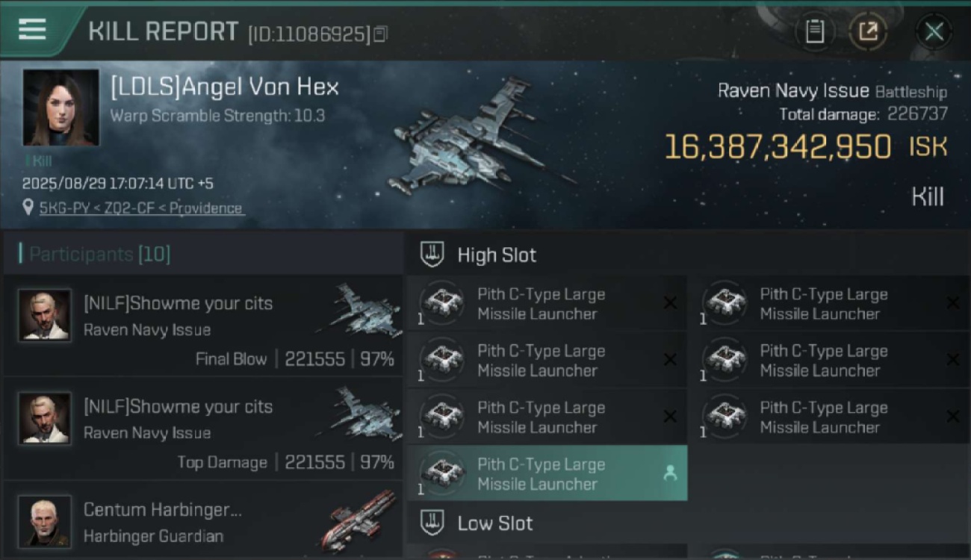
Task: Open the Providence region link
Action: point(205,208)
